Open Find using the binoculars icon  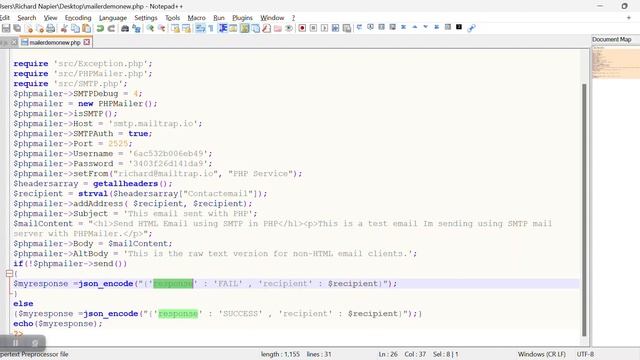pos(125,28)
